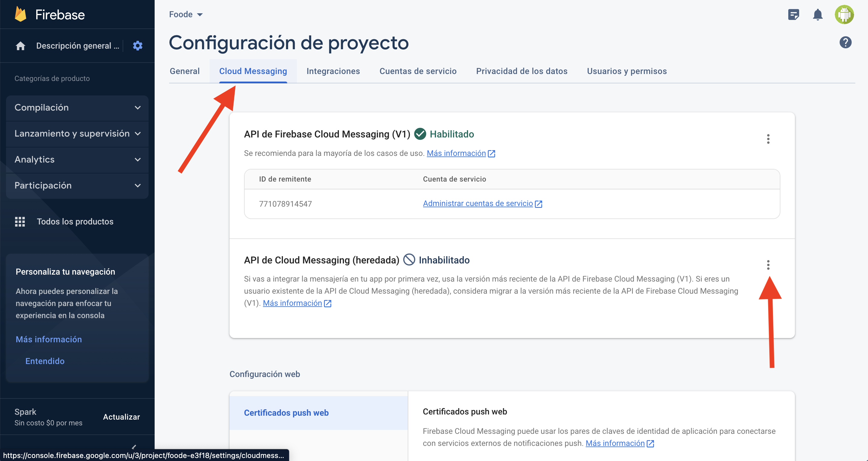Select Certificados push web side tab
The width and height of the screenshot is (868, 461).
coord(318,412)
